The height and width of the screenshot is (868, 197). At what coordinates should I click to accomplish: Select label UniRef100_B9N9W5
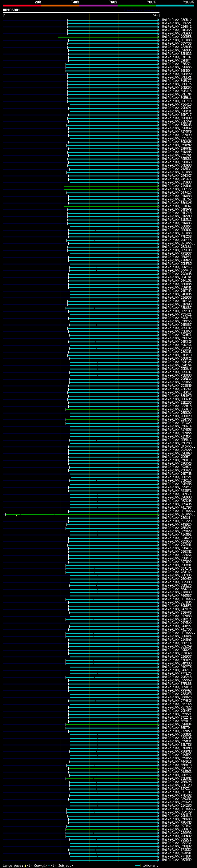click(x=176, y=50)
